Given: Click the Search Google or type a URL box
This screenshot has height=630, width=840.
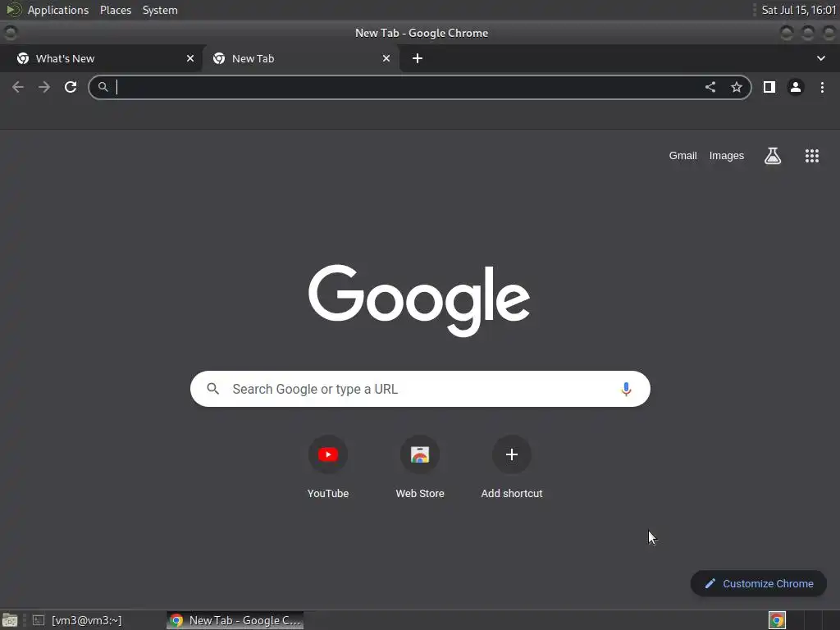Looking at the screenshot, I should (420, 389).
